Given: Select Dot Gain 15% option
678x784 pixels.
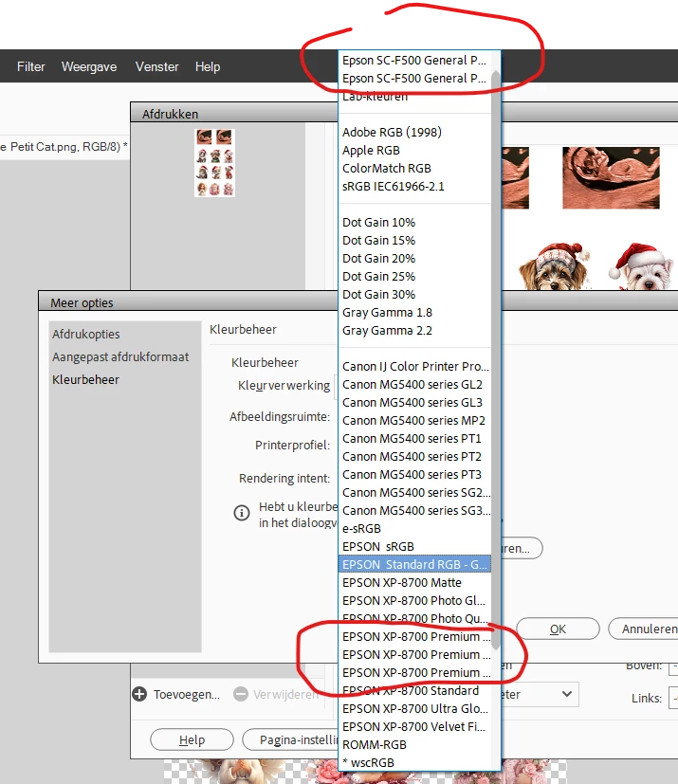Looking at the screenshot, I should click(x=414, y=240).
